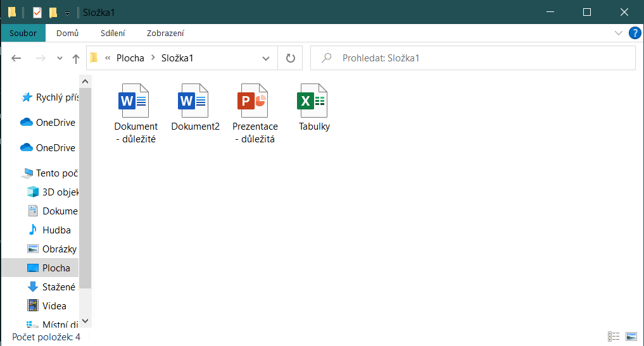644x346 pixels.
Task: Open Videa folder in sidebar
Action: [x=47, y=306]
